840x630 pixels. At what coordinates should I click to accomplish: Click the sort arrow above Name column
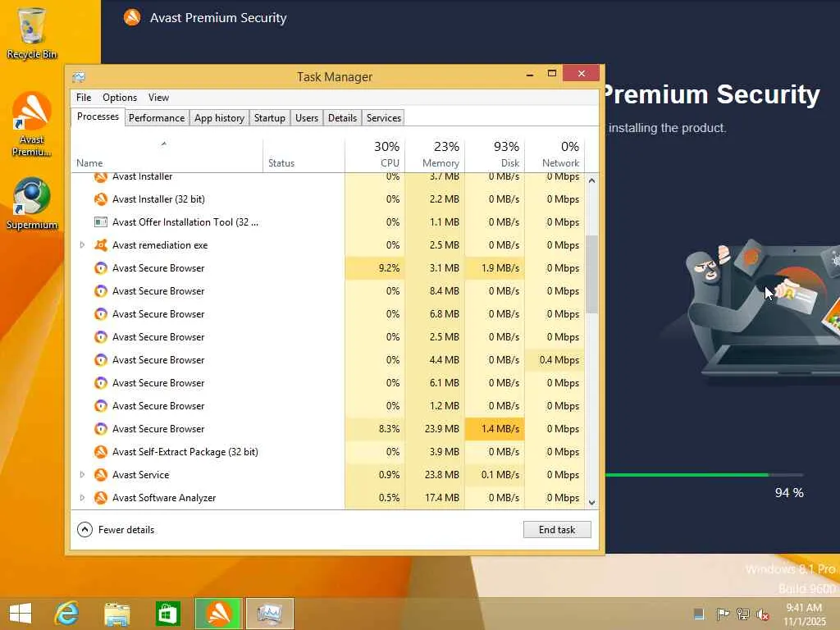[164, 144]
